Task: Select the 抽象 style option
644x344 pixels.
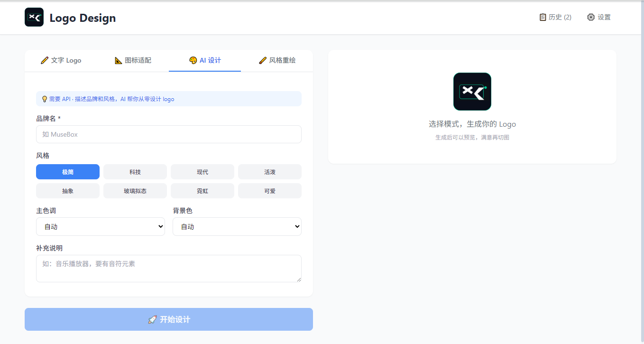Action: [68, 191]
